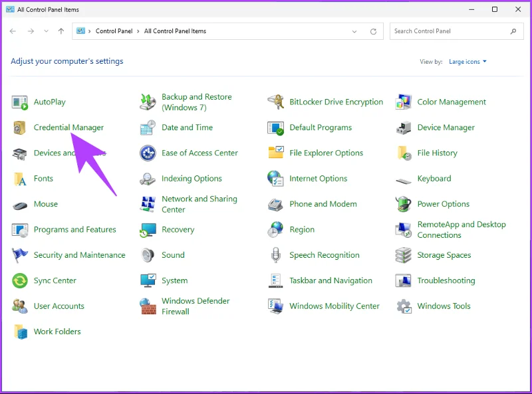
Task: Click the User Accounts icon
Action: click(20, 306)
